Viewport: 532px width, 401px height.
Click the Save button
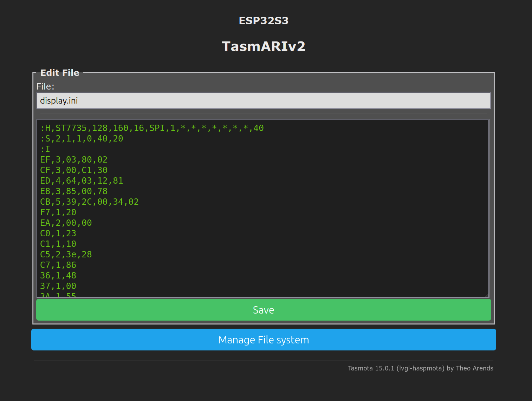(264, 310)
